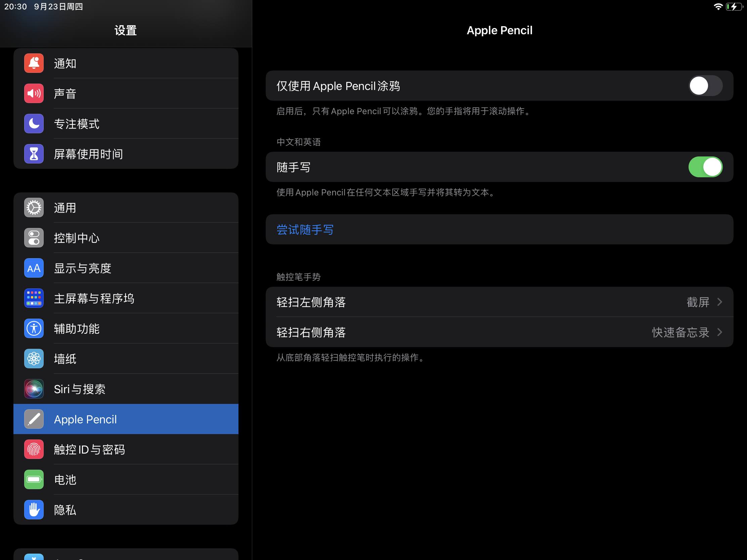Tap the 屏幕使用时间 hourglass icon
The height and width of the screenshot is (560, 747).
tap(34, 154)
